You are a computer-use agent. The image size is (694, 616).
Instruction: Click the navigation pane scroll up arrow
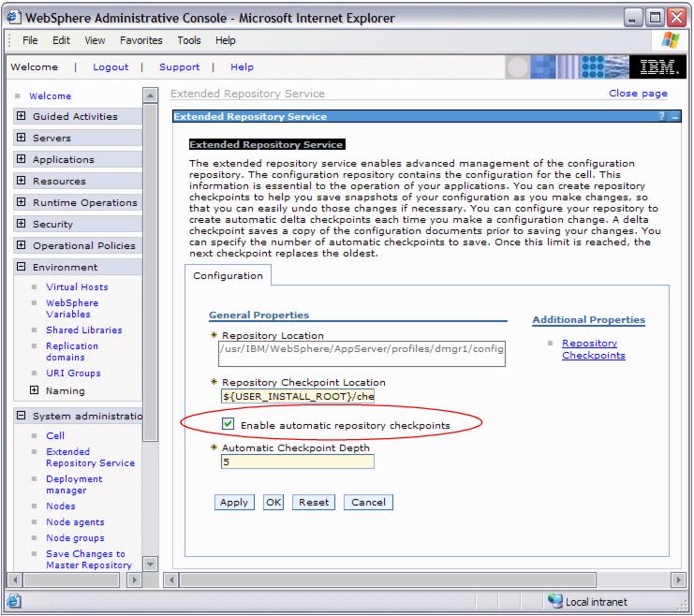click(150, 95)
